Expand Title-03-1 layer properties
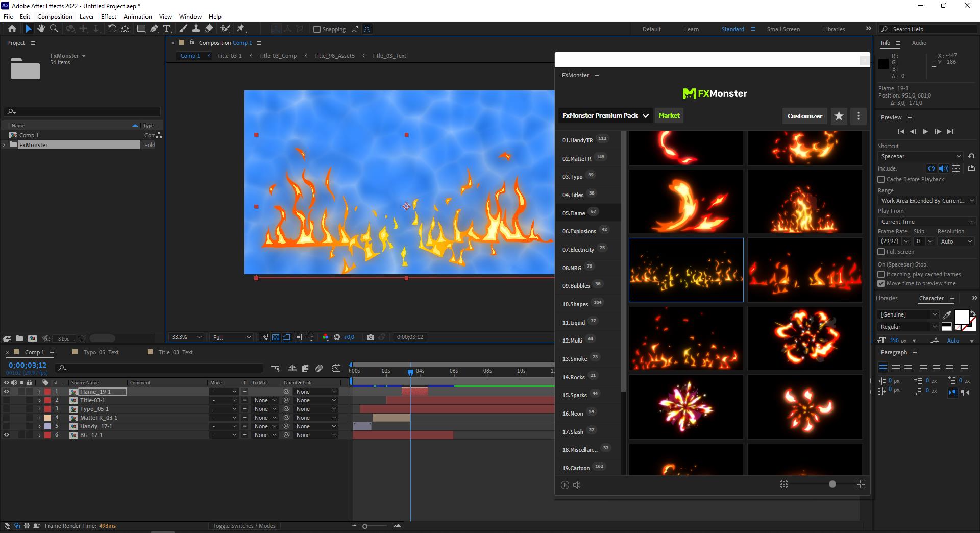980x533 pixels. click(x=39, y=400)
